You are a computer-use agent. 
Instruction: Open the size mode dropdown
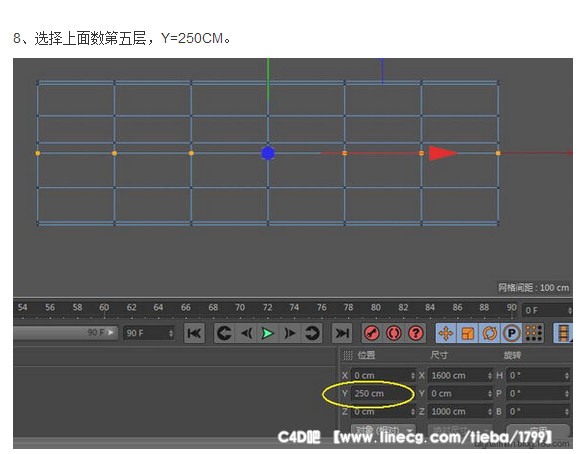click(460, 430)
